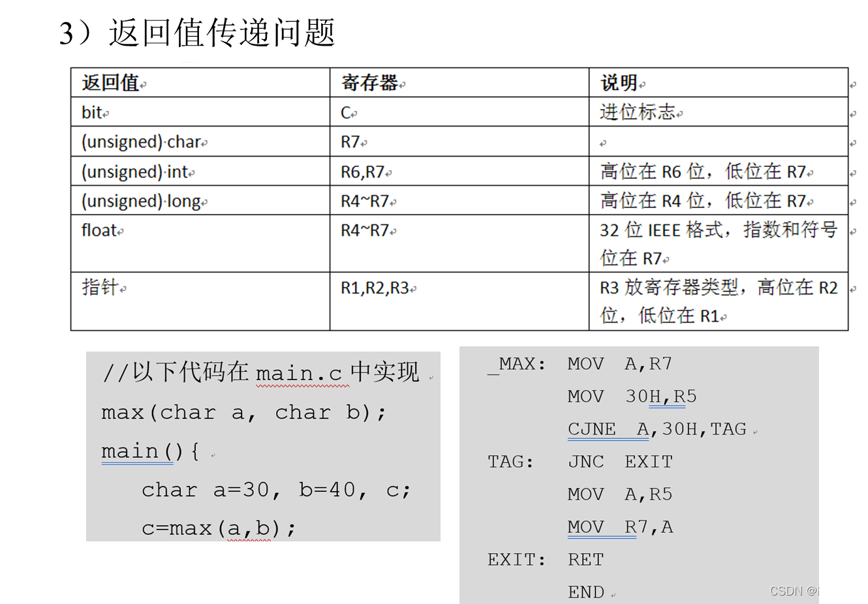Click the heading '3）返回值传递问题'
Image resolution: width=868 pixels, height=604 pixels.
pyautogui.click(x=197, y=33)
